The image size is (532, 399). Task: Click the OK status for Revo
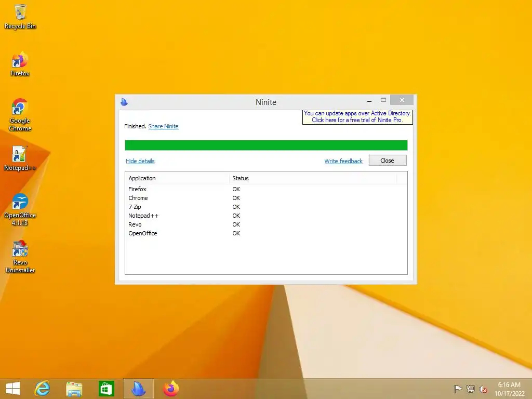pos(236,224)
